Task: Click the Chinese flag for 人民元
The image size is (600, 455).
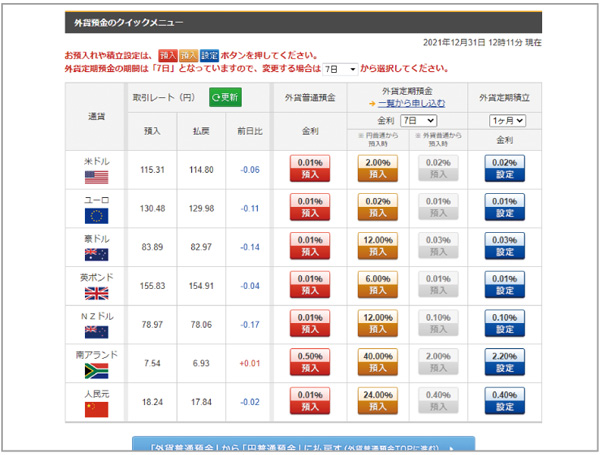Action: [x=96, y=408]
